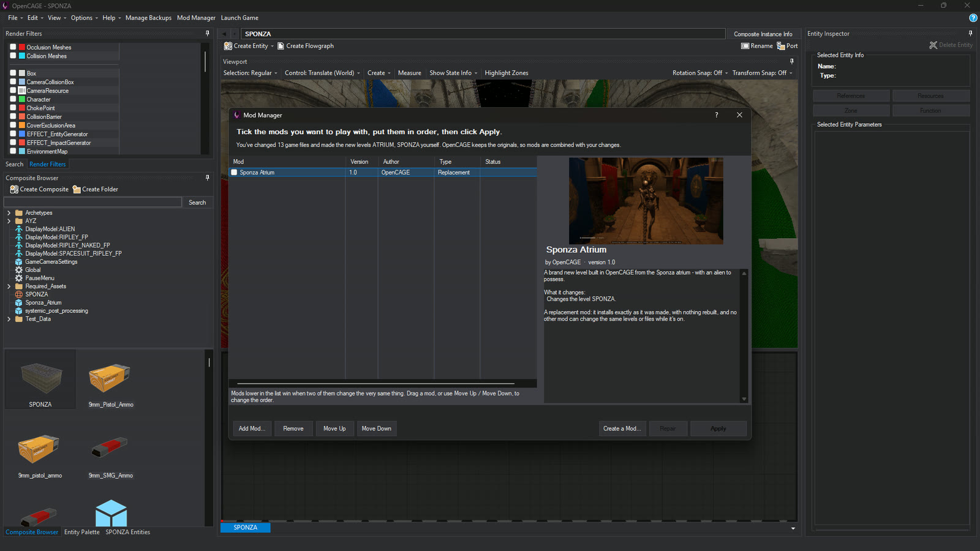Select the Global settings gear item
The width and height of the screenshot is (980, 551).
click(x=19, y=270)
